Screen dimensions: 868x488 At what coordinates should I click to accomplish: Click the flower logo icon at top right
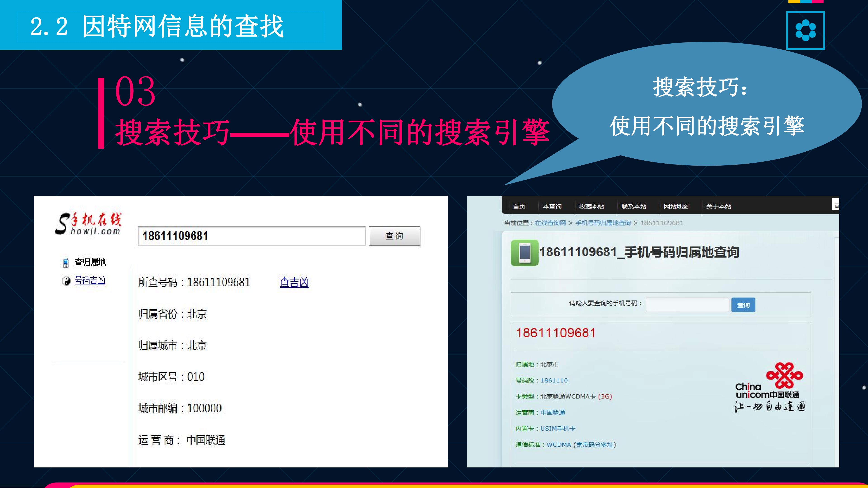(x=805, y=30)
